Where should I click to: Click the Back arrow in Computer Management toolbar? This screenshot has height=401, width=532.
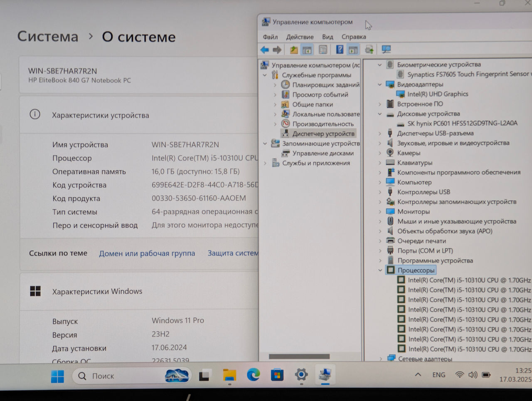click(265, 50)
